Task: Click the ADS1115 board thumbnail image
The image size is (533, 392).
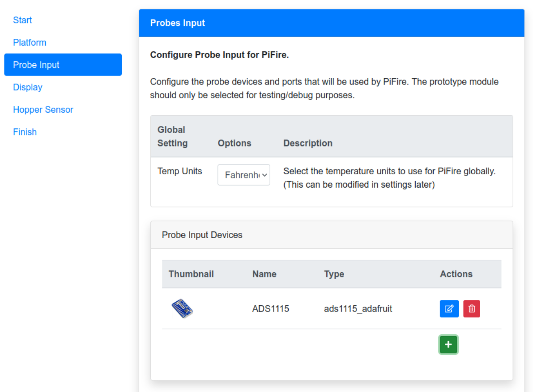Action: (x=182, y=309)
